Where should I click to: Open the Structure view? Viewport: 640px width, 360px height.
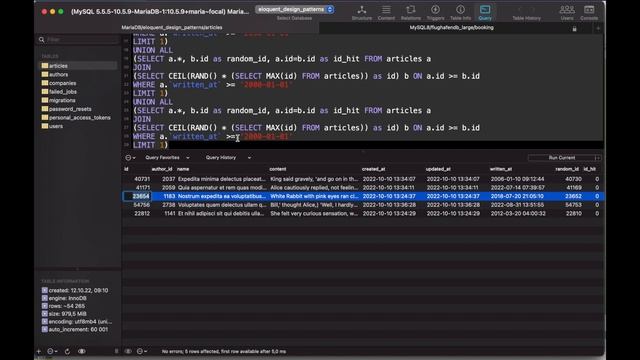click(x=362, y=12)
